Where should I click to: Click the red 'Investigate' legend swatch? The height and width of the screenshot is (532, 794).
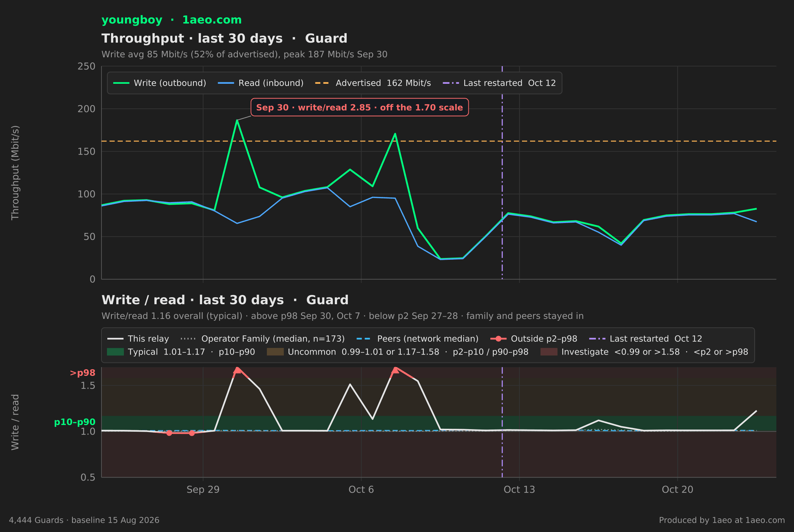pyautogui.click(x=549, y=352)
